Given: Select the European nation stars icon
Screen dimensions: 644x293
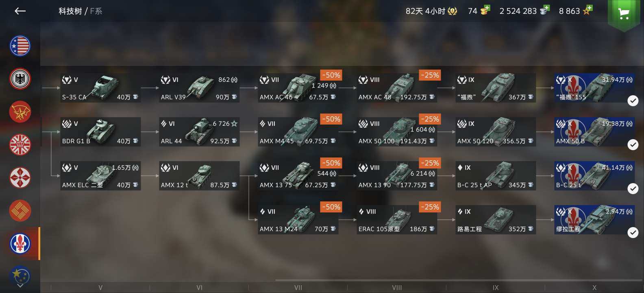Looking at the screenshot, I should pyautogui.click(x=20, y=275).
